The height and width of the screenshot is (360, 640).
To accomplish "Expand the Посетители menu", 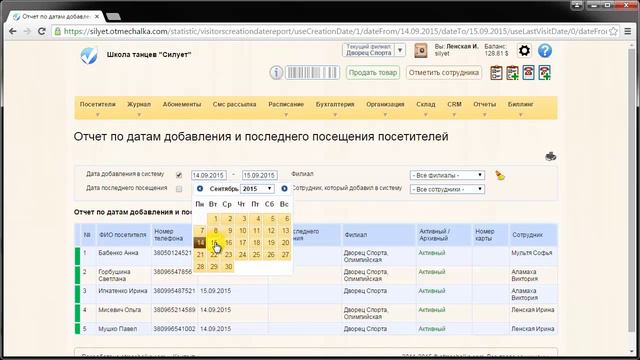I will click(x=98, y=108).
